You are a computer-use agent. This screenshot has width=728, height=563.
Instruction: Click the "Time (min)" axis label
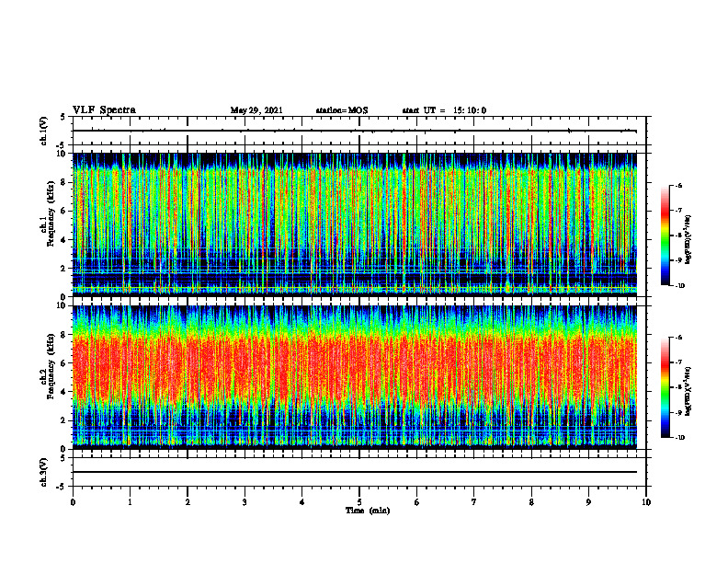pos(368,511)
